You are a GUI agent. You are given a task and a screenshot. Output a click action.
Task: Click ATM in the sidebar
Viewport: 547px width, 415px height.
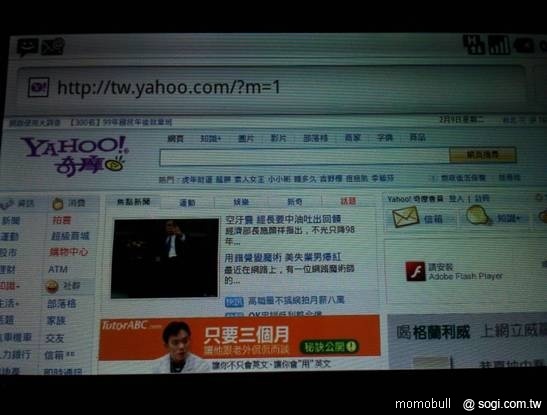tap(58, 269)
